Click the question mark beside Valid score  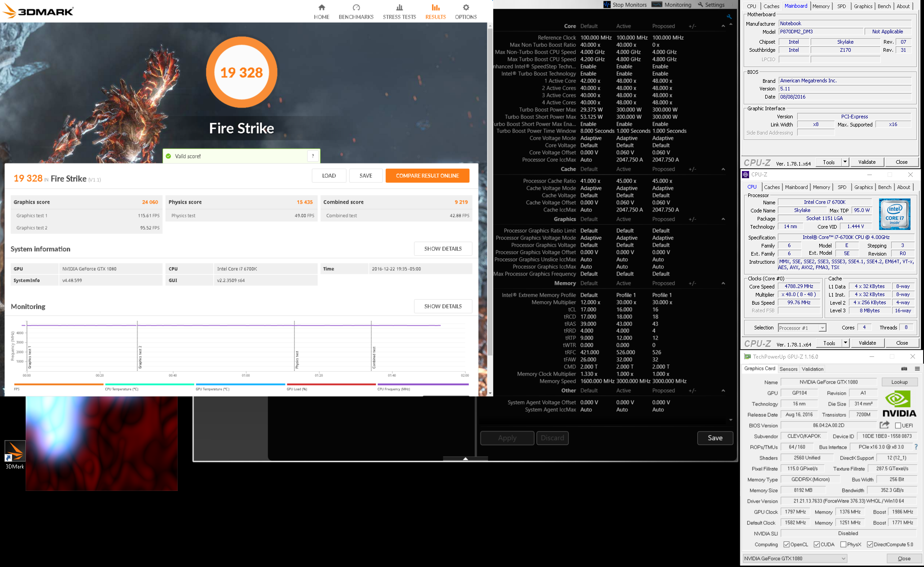[313, 156]
